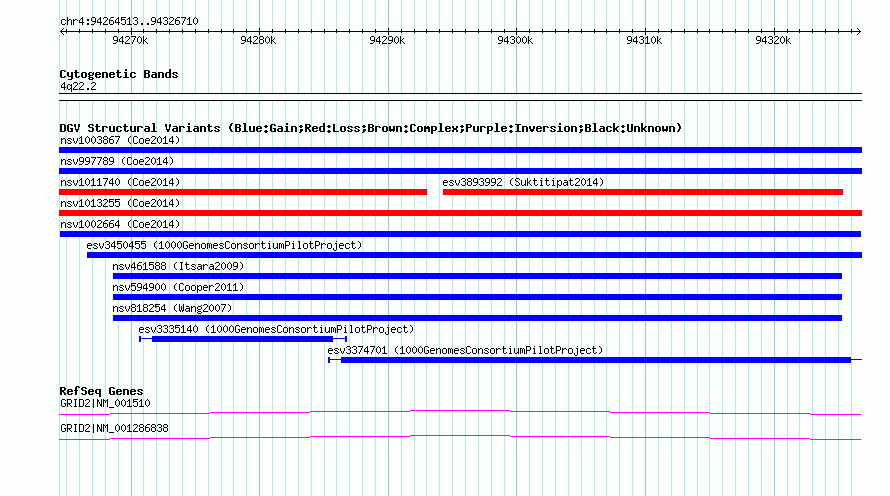Click the blue nsv997789 gain bar

pyautogui.click(x=460, y=171)
